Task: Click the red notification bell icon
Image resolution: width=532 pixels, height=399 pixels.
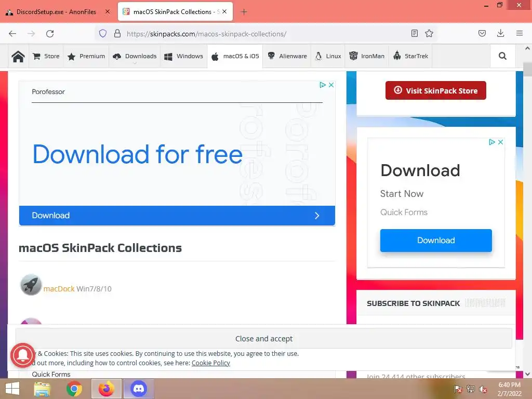Action: [x=23, y=355]
